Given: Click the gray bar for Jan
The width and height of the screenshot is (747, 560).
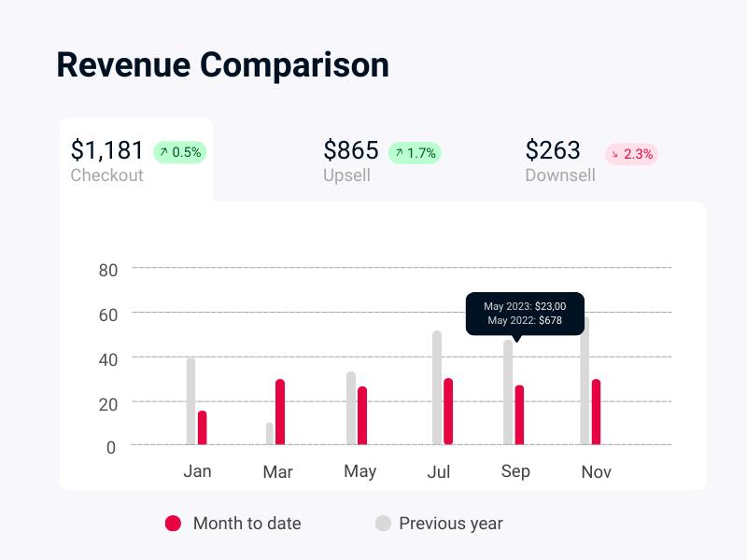Looking at the screenshot, I should tap(191, 401).
